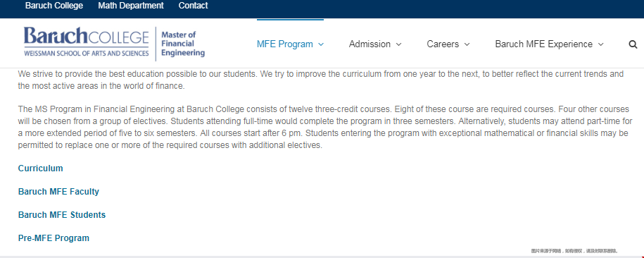The height and width of the screenshot is (258, 644).
Task: Open the Curriculum link
Action: tap(41, 168)
